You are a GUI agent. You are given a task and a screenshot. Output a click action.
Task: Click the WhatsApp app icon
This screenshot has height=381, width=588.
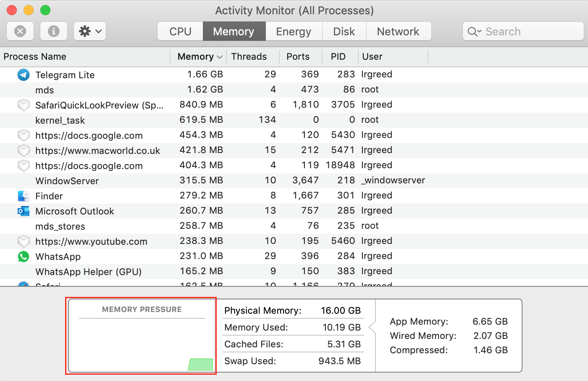pyautogui.click(x=24, y=257)
